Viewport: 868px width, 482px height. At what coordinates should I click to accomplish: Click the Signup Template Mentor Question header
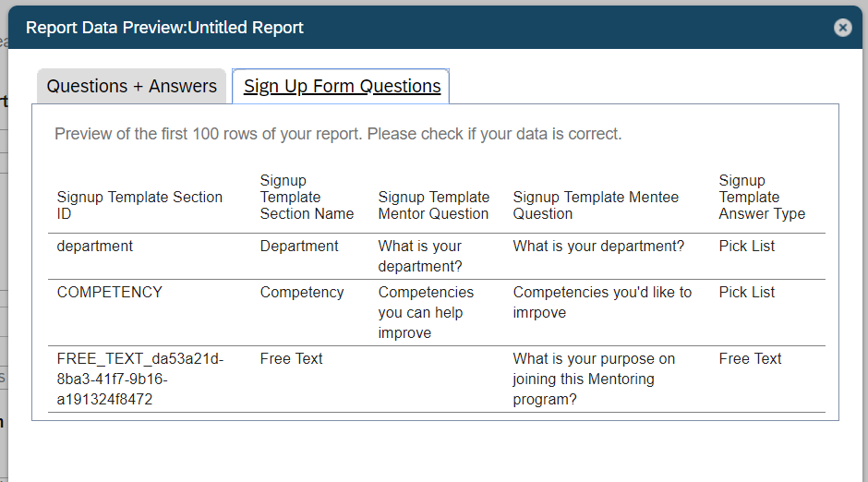click(433, 205)
